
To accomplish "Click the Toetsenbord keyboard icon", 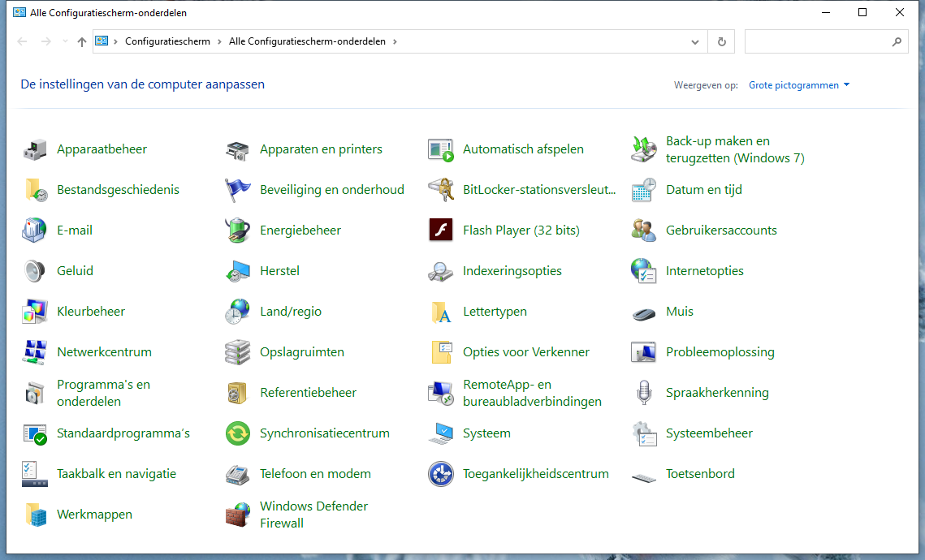I will tap(644, 477).
